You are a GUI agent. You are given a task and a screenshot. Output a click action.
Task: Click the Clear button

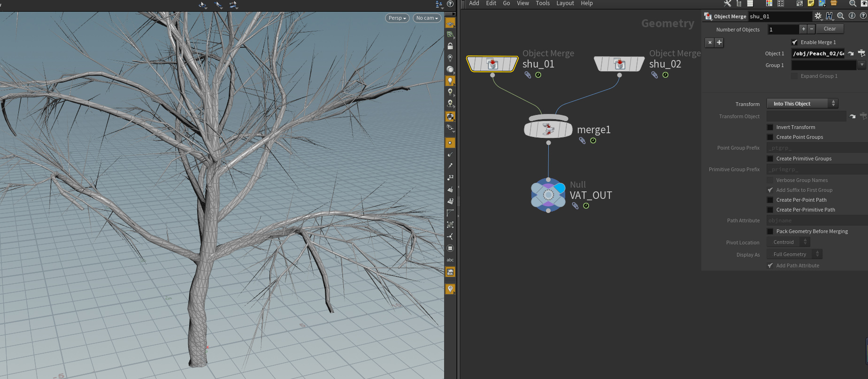click(830, 29)
